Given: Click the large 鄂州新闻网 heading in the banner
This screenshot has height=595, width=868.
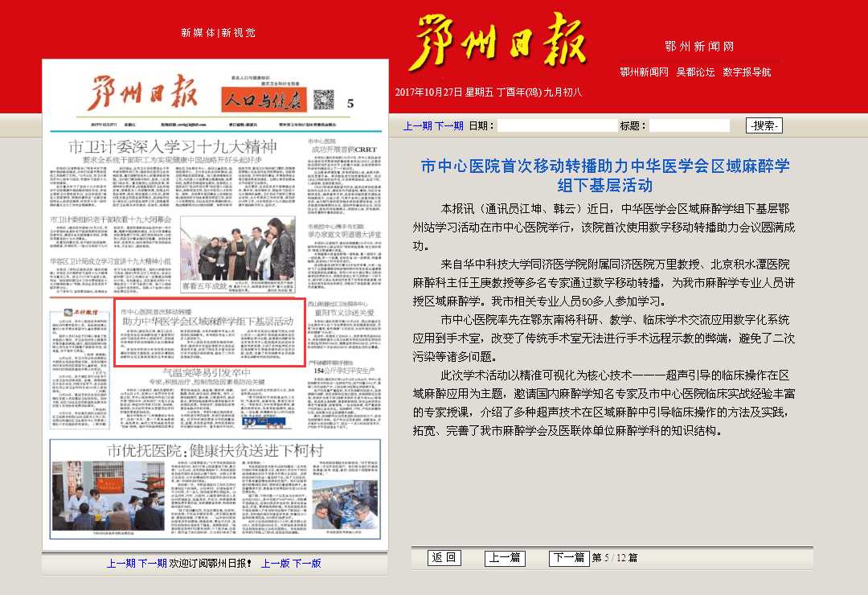Looking at the screenshot, I should (x=699, y=47).
